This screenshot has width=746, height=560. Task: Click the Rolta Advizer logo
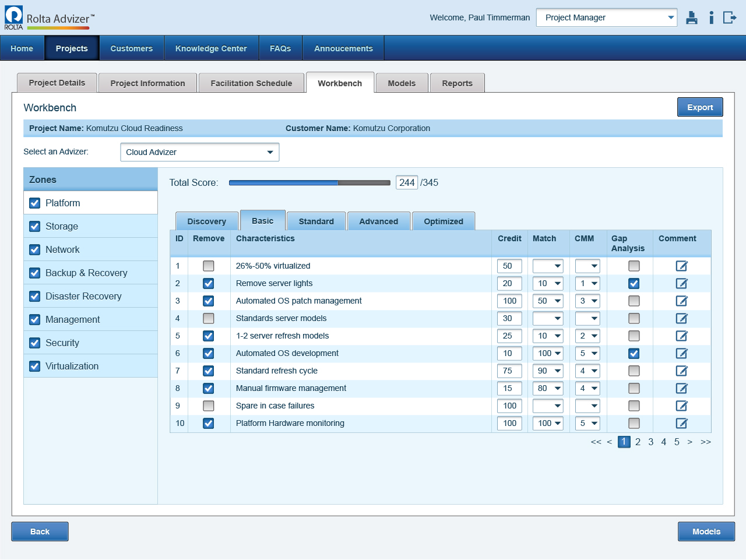(49, 18)
